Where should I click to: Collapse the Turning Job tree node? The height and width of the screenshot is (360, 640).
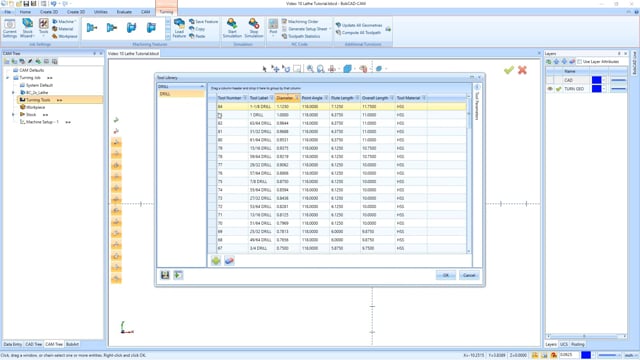7,78
